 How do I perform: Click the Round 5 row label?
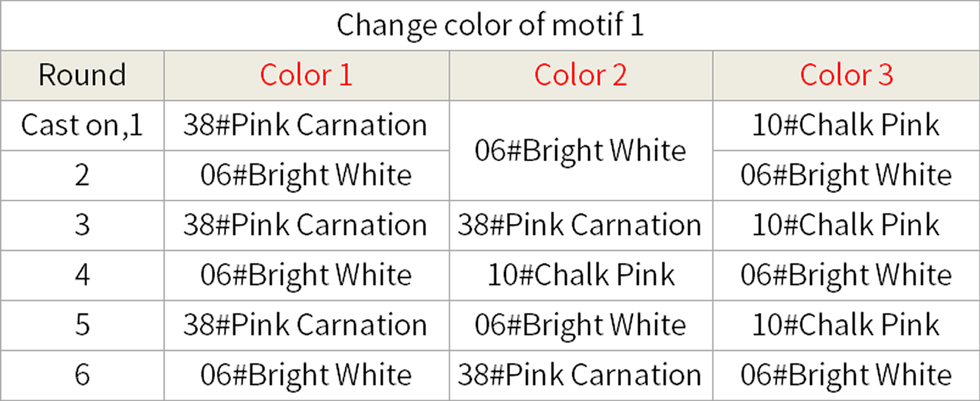click(x=82, y=326)
